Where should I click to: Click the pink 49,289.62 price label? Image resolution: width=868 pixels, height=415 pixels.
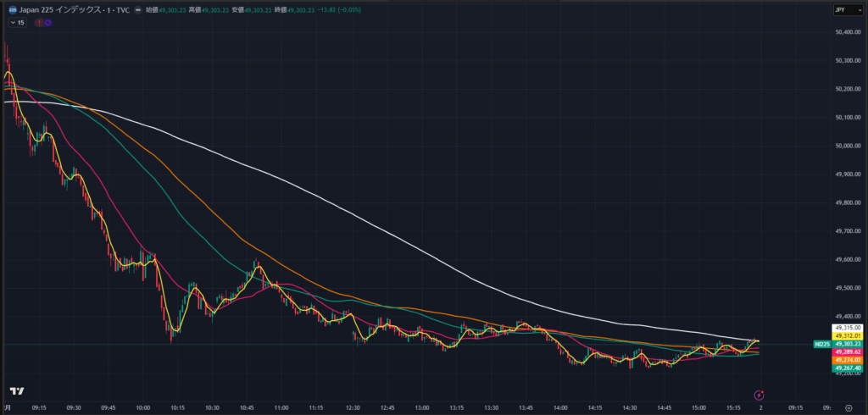click(x=848, y=351)
